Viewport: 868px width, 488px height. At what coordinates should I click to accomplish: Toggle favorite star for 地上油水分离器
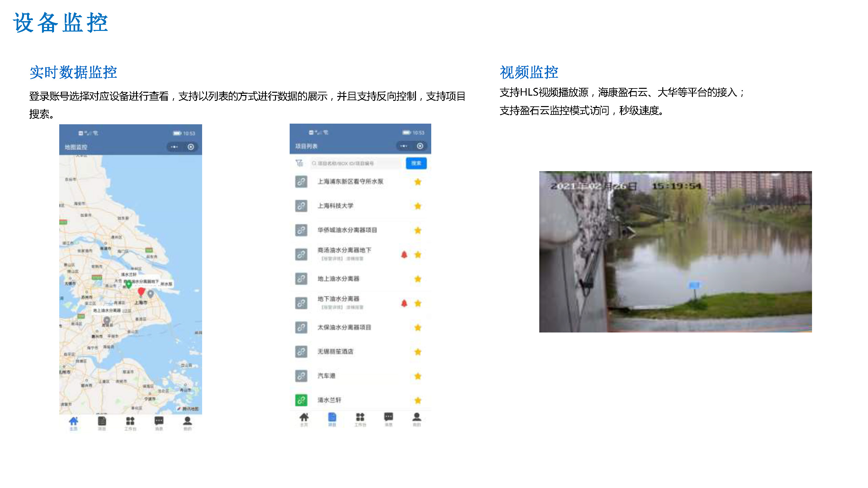point(418,278)
